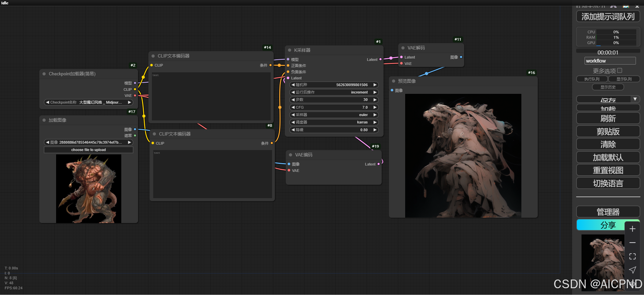The image size is (644, 295).
Task: Open the 图像 file dropdown in 加载图像
Action: pyautogui.click(x=89, y=142)
